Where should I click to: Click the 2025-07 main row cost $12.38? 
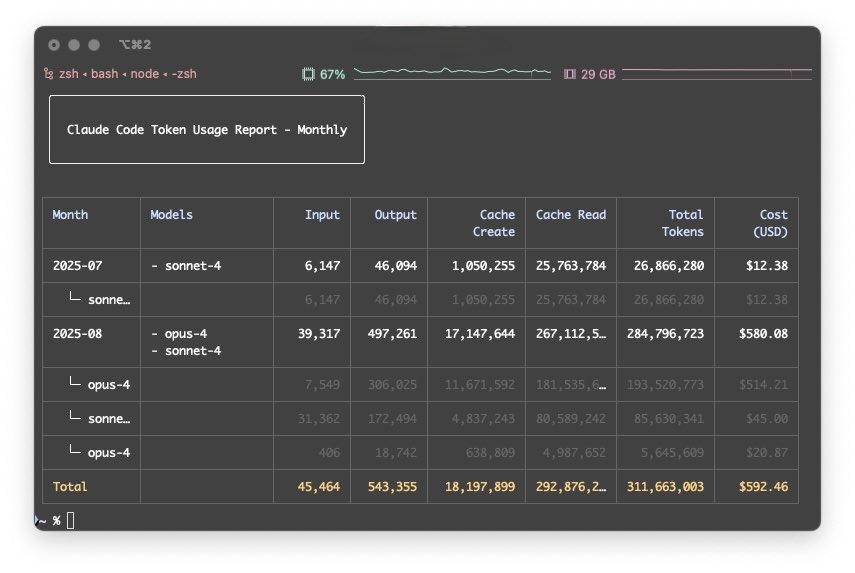(767, 266)
